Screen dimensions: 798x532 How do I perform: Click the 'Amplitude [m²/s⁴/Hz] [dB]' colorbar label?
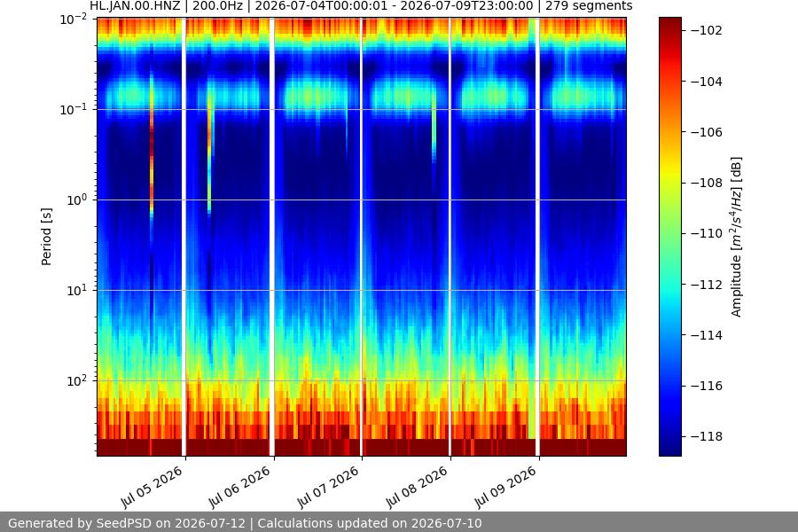(x=737, y=237)
